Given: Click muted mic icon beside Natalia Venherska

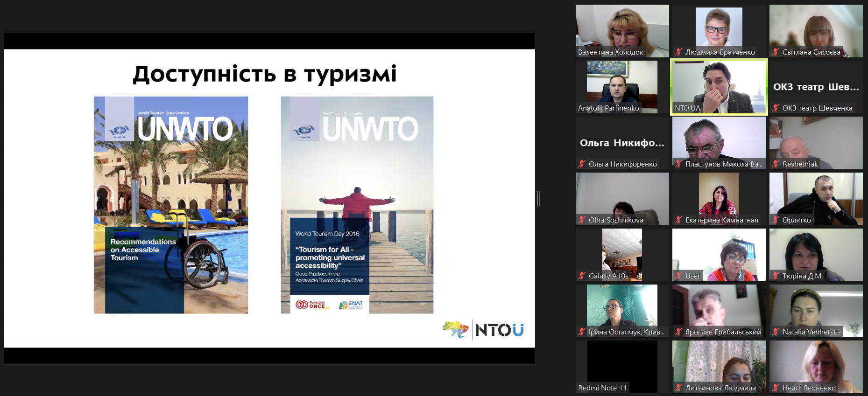Looking at the screenshot, I should 776,332.
